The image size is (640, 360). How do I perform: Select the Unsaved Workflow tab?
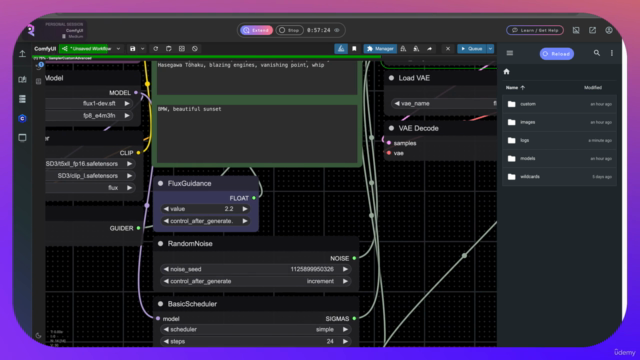click(x=87, y=49)
